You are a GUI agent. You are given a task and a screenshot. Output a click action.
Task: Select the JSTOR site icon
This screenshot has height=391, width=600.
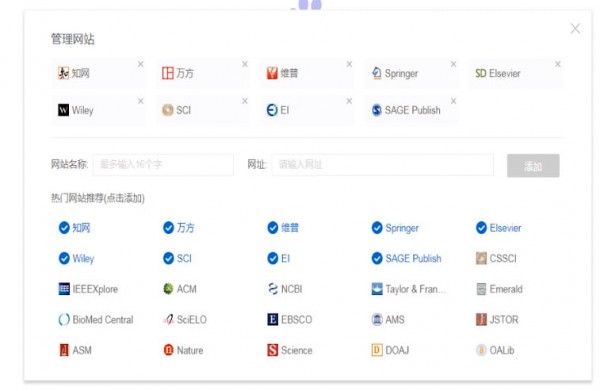point(481,319)
